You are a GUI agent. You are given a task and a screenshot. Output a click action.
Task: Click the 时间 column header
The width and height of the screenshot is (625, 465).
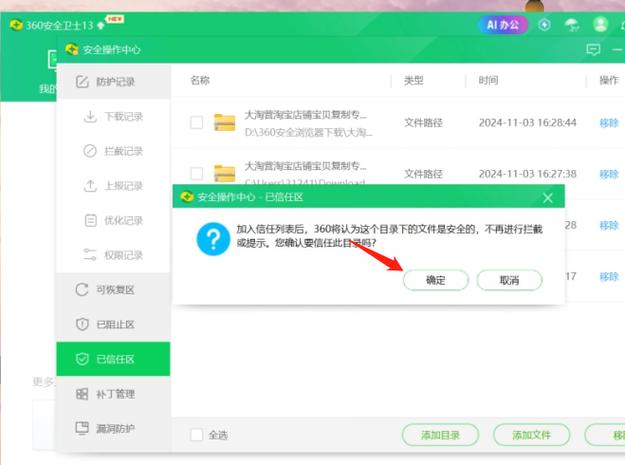[488, 80]
